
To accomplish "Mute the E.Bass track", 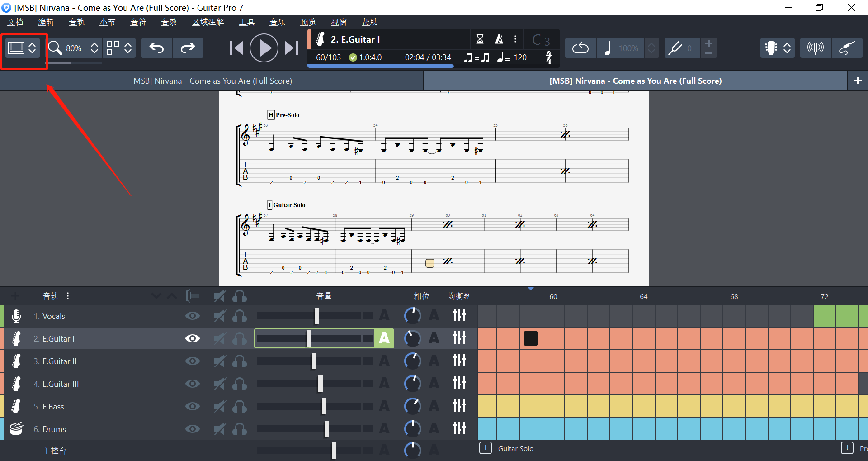I will (x=220, y=406).
